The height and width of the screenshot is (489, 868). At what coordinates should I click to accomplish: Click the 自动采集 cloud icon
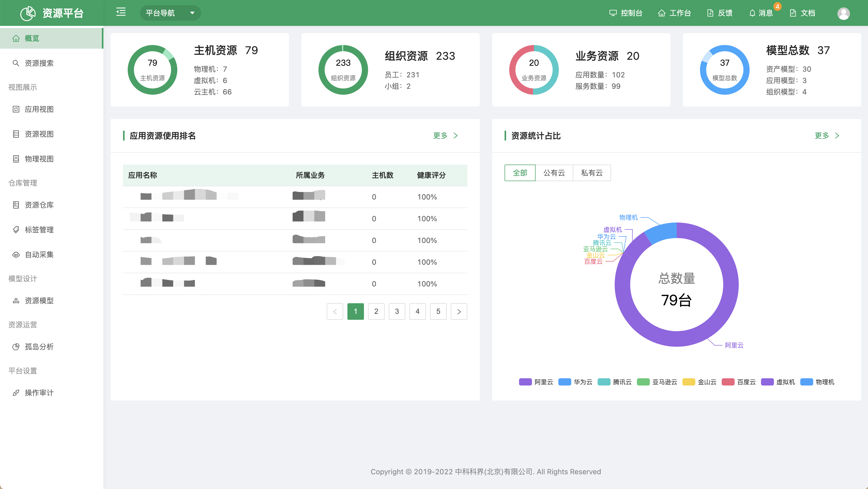16,255
